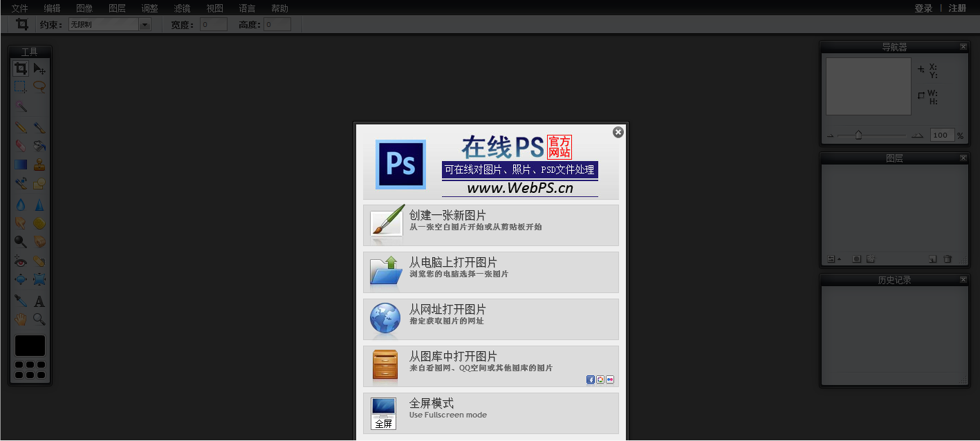Open the main foreground color swatch

click(x=30, y=346)
